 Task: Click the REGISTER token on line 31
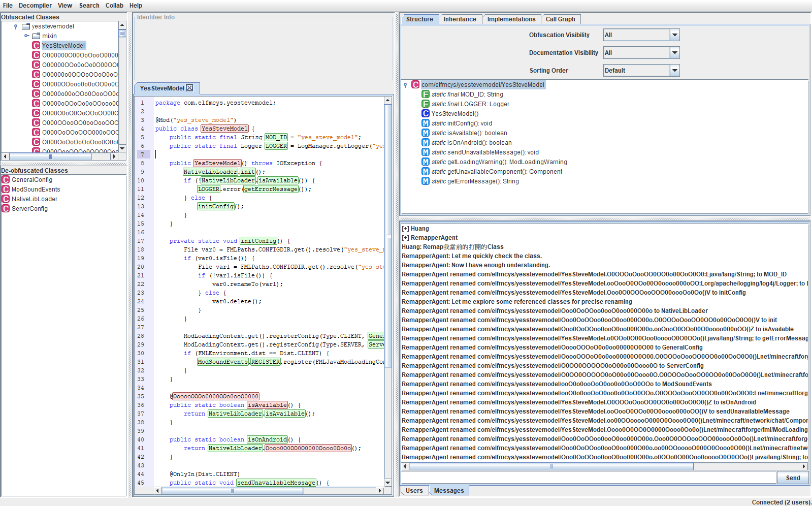coord(266,362)
